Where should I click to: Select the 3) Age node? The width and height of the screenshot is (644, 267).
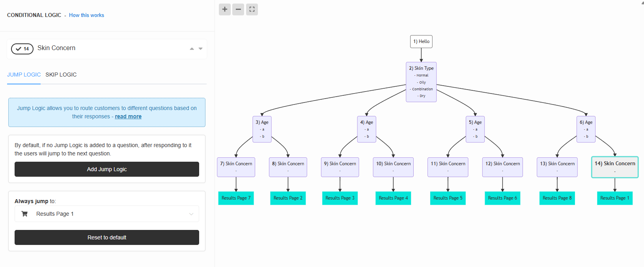point(262,129)
